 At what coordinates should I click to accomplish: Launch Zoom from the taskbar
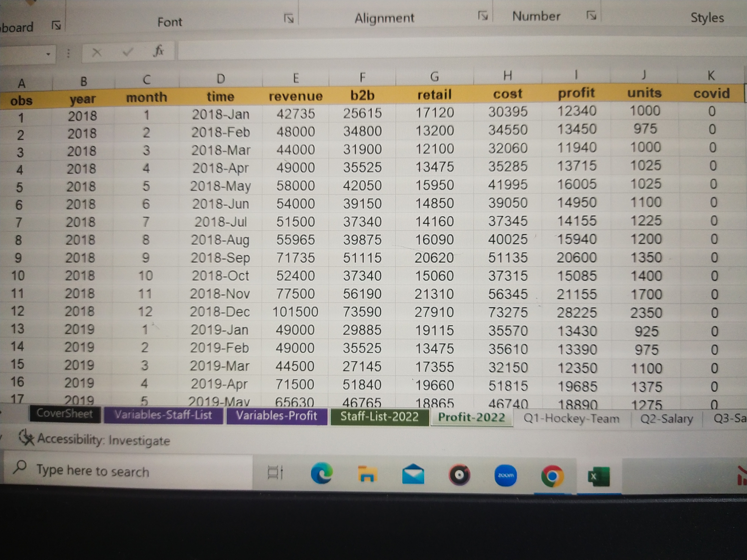tap(506, 475)
